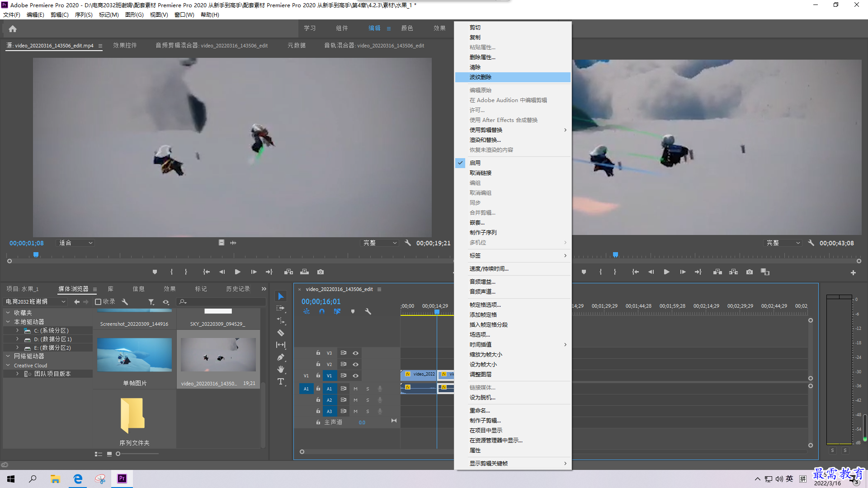
Task: Open program monitor button editor plus
Action: 853,272
